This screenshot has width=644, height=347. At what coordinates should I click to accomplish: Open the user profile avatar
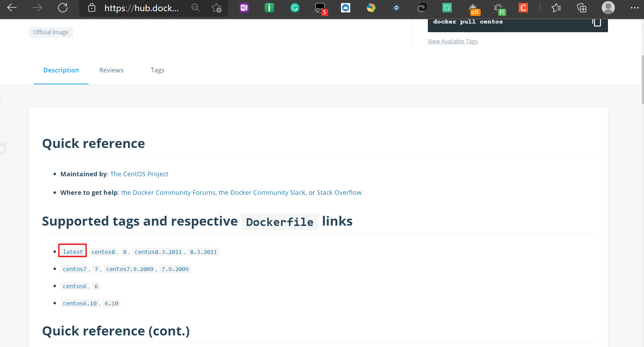[608, 8]
